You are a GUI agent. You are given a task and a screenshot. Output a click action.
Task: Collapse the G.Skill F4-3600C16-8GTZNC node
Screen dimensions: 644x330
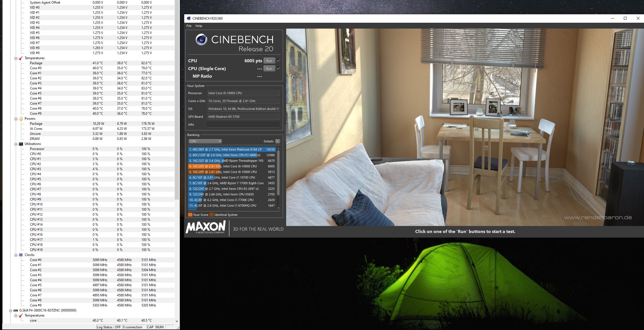(x=11, y=311)
